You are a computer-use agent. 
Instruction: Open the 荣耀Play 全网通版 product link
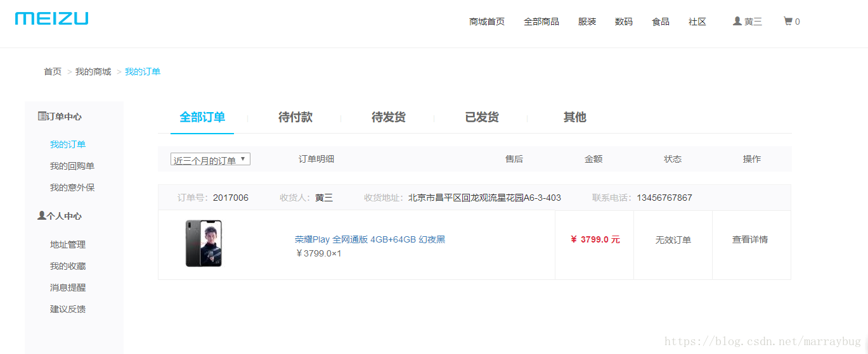point(370,239)
